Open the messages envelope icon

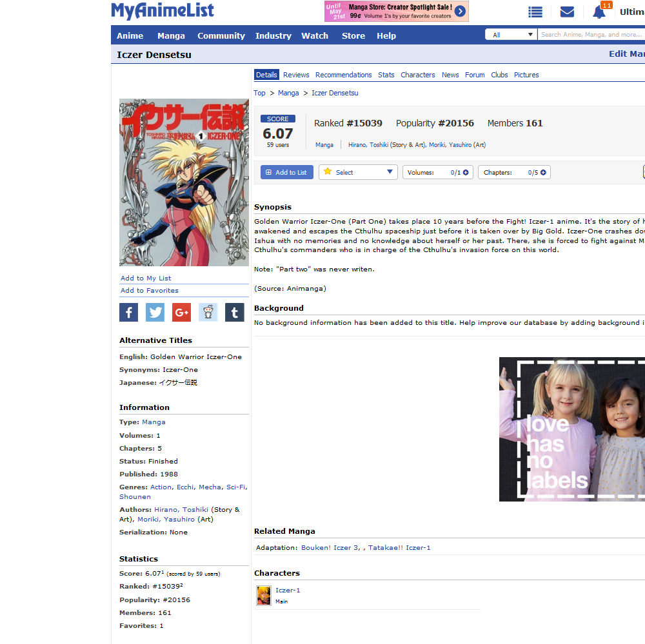tap(567, 12)
